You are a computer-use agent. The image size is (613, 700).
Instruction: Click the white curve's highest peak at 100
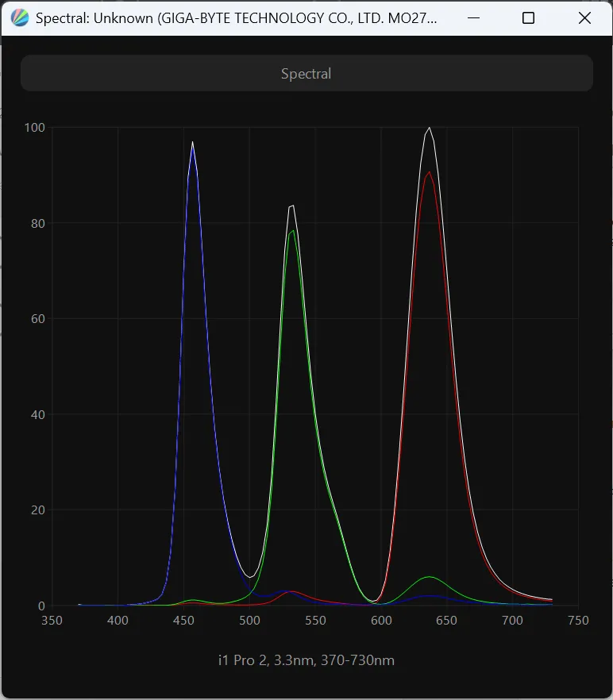pyautogui.click(x=430, y=128)
